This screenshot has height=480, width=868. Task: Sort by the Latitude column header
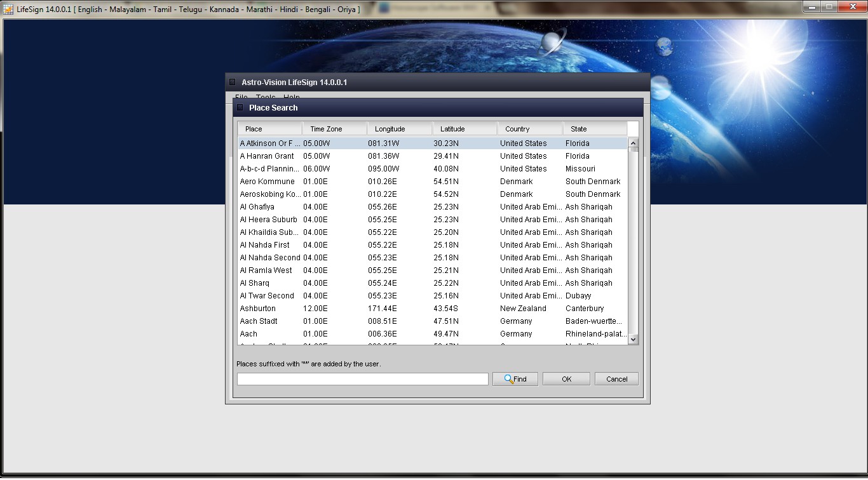pos(465,129)
